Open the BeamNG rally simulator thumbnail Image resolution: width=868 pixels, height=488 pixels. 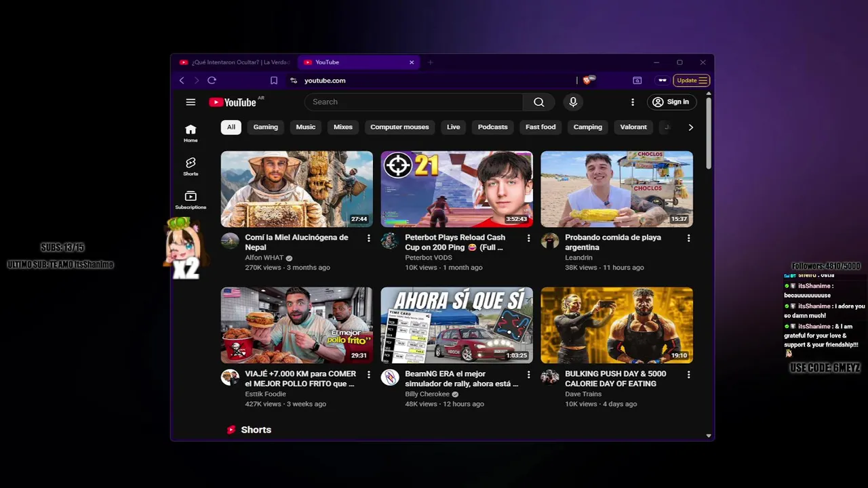(x=457, y=325)
